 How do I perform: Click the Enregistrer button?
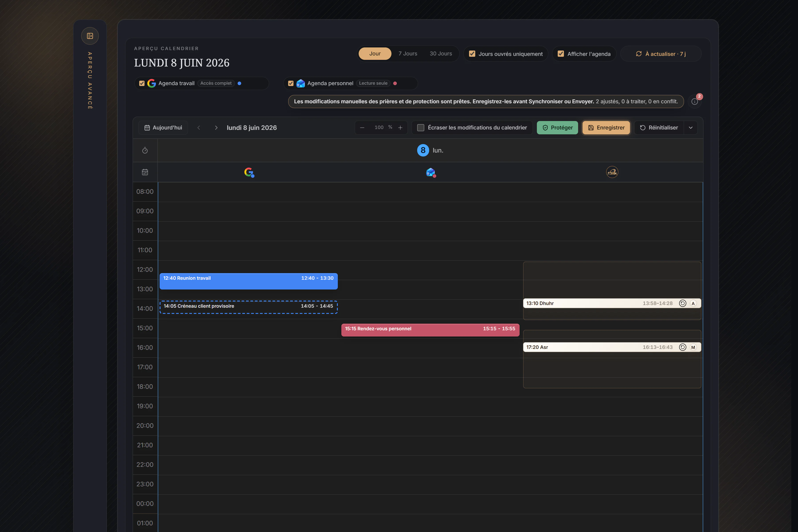coord(606,128)
